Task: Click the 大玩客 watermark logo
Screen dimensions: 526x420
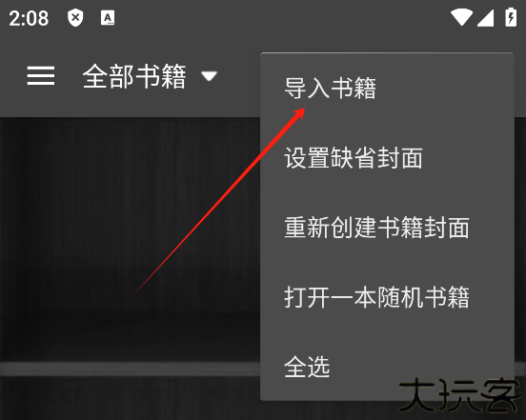Action: click(x=460, y=395)
